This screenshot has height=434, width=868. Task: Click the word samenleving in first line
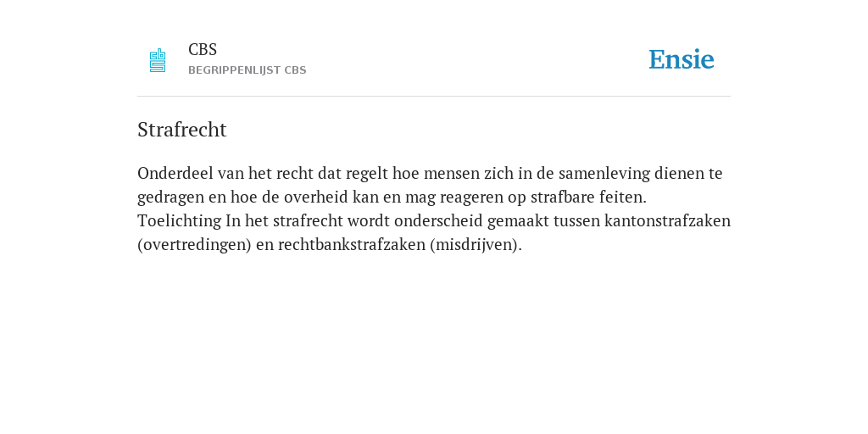(604, 173)
